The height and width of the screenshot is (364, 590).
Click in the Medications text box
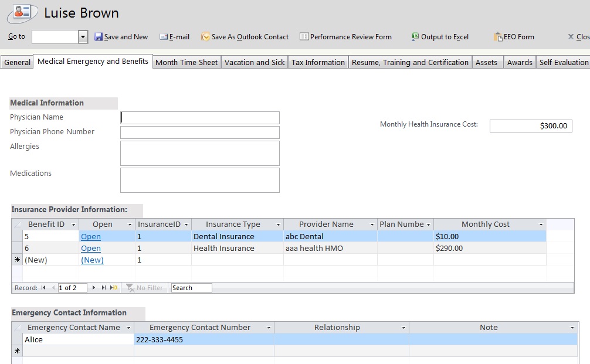200,180
